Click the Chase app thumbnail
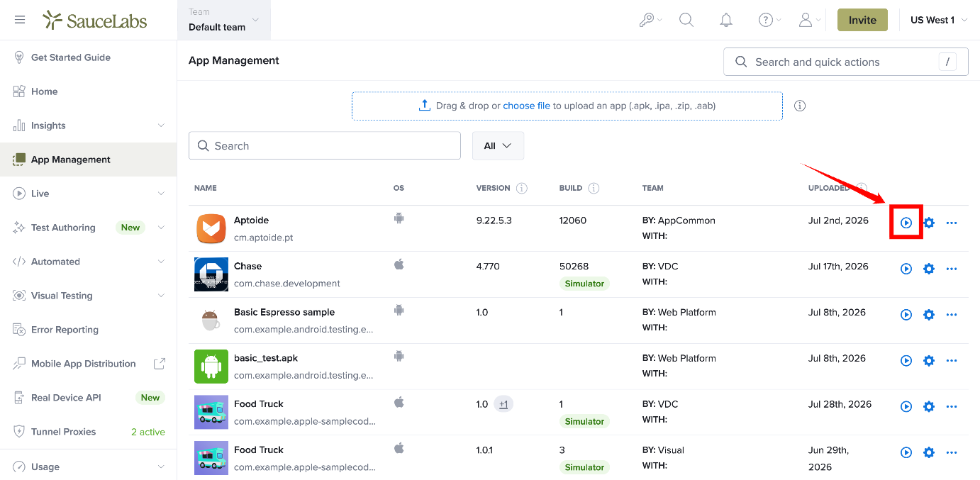 [211, 274]
